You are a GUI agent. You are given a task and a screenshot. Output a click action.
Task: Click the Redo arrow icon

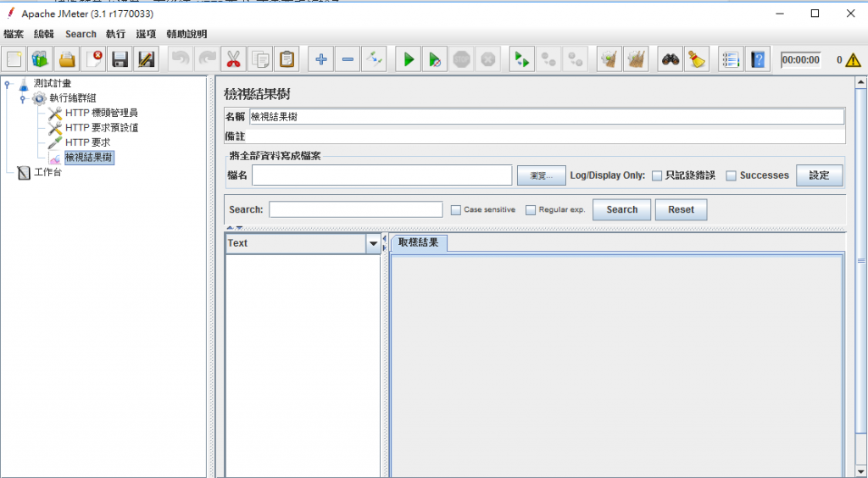[207, 59]
